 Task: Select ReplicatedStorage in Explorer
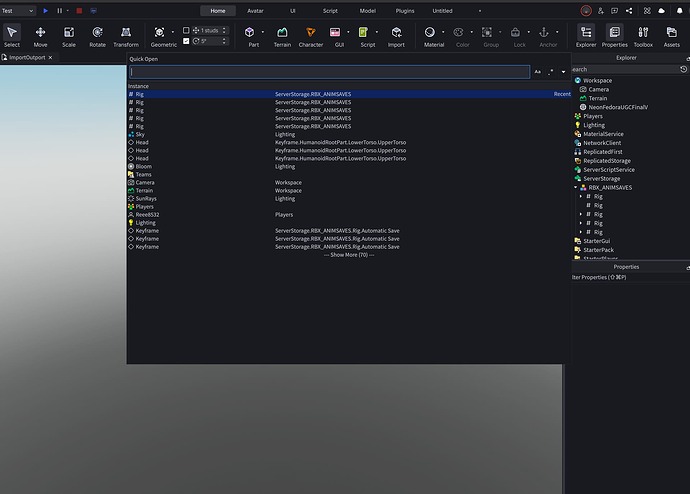[607, 161]
